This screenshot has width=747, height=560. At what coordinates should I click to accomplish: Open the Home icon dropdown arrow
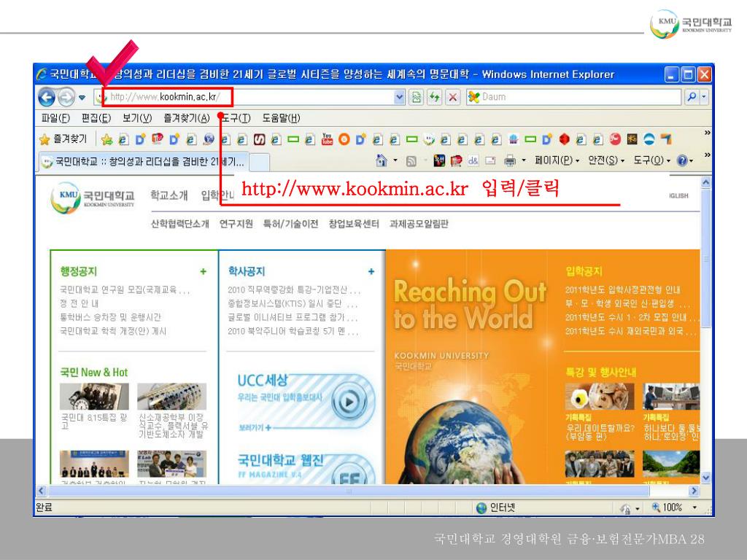395,160
